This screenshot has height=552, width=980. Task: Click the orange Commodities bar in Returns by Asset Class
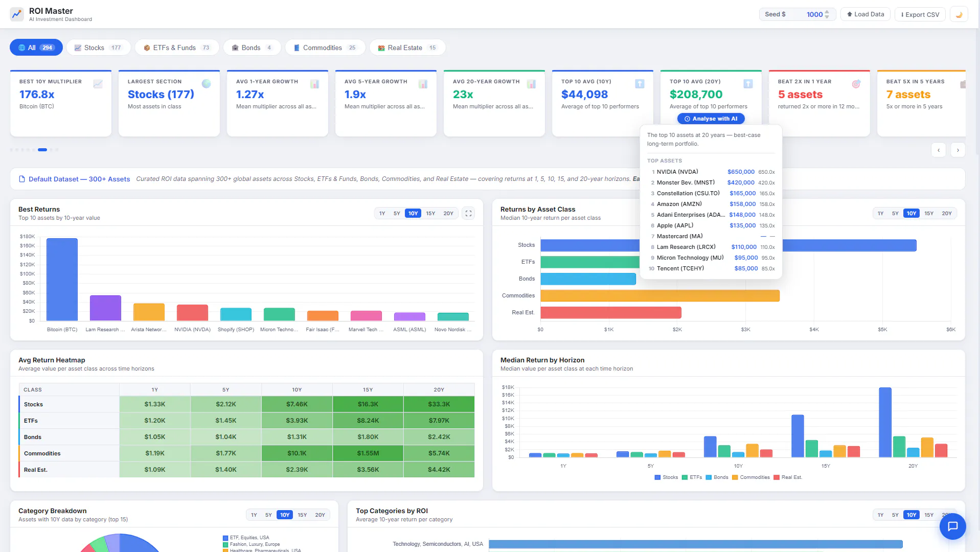(660, 295)
